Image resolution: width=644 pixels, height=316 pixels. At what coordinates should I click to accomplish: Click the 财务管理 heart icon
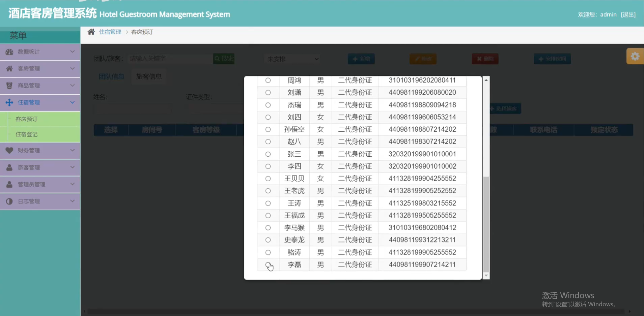9,151
